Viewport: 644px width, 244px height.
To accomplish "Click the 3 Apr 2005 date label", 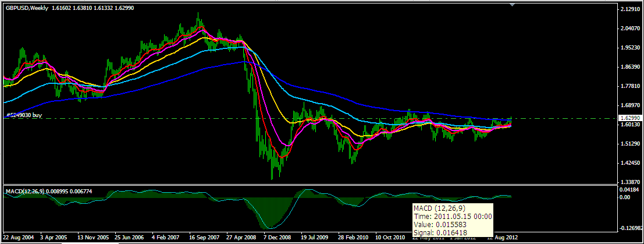I will click(x=55, y=238).
